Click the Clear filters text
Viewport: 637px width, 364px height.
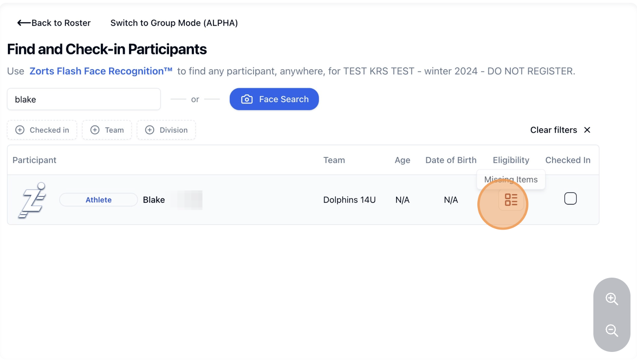553,130
